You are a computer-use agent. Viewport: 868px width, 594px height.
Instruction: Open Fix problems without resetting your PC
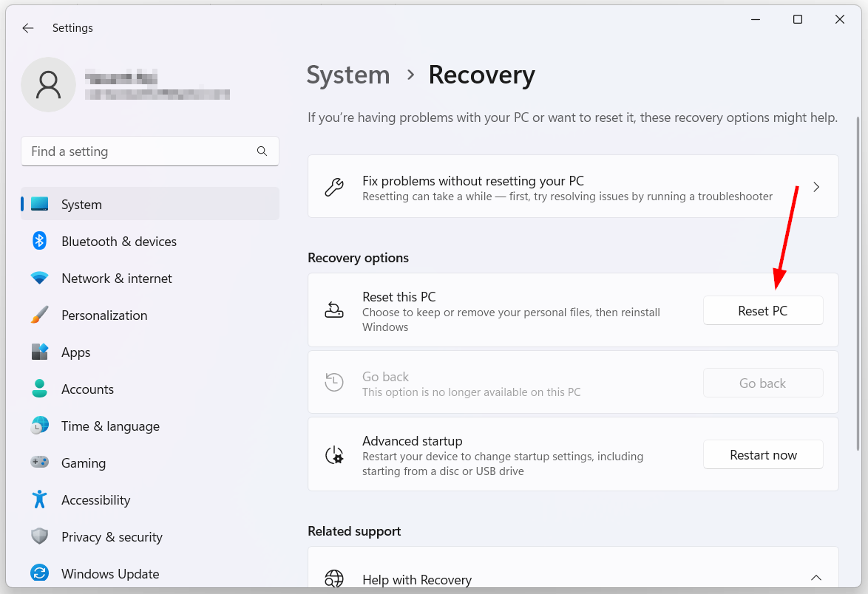pyautogui.click(x=573, y=186)
